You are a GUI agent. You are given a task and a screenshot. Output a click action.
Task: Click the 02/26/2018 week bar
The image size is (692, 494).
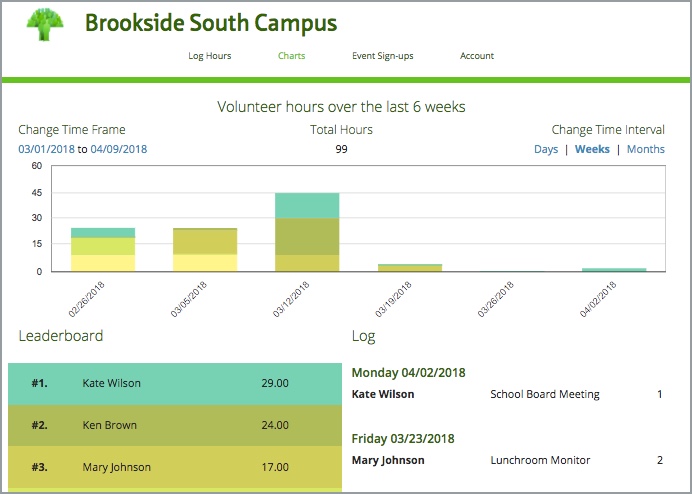[x=103, y=250]
